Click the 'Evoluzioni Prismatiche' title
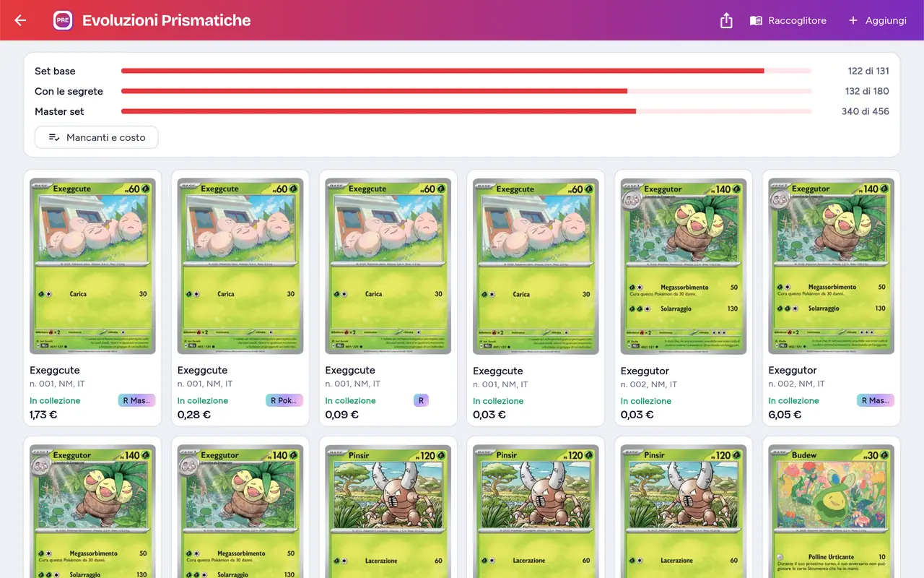 167,20
